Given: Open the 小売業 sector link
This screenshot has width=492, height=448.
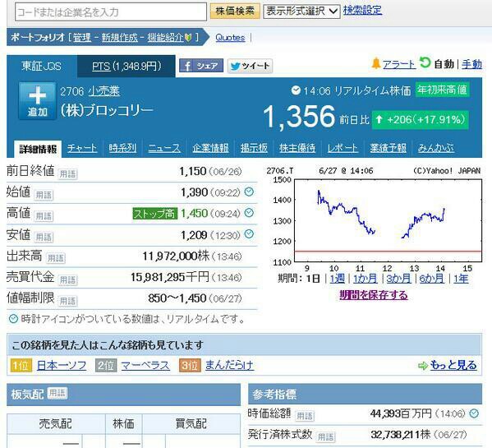Looking at the screenshot, I should pyautogui.click(x=103, y=91).
